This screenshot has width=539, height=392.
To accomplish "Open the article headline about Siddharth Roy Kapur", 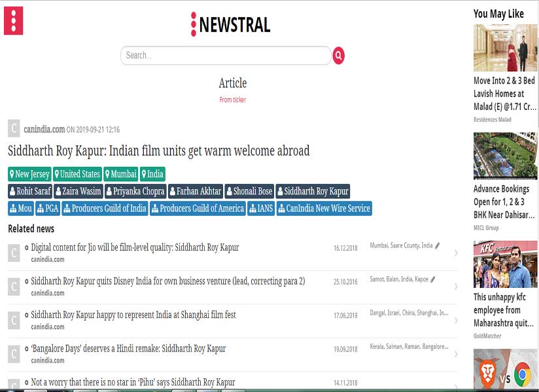I will [x=159, y=151].
